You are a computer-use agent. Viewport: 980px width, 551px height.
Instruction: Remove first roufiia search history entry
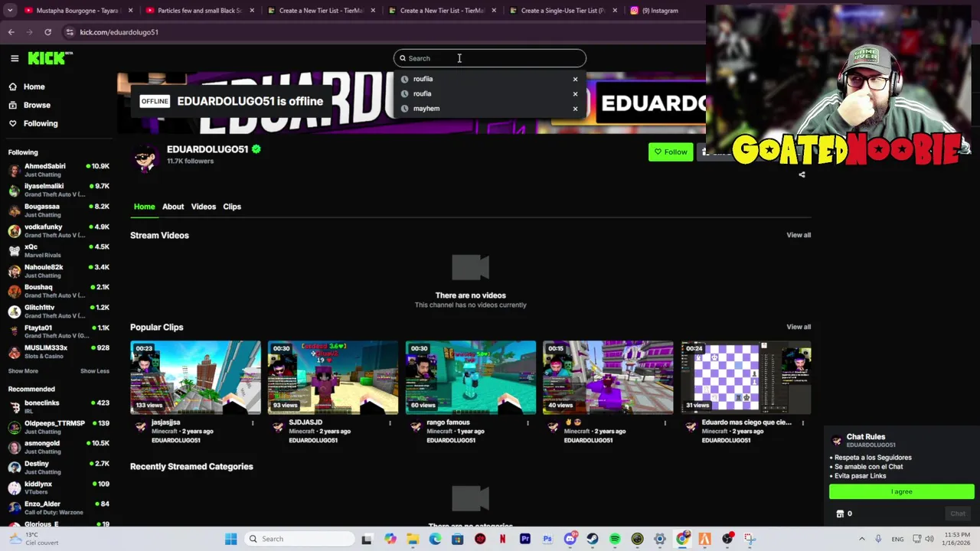click(x=575, y=79)
